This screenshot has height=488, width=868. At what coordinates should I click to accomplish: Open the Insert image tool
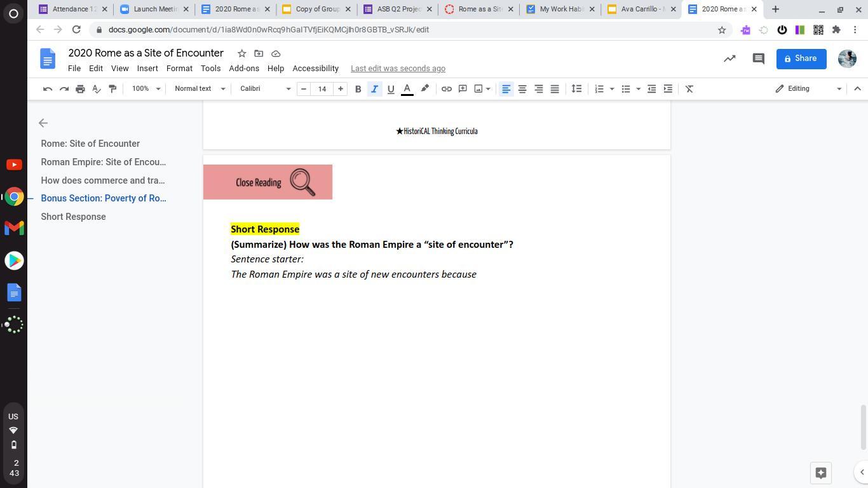tap(478, 89)
